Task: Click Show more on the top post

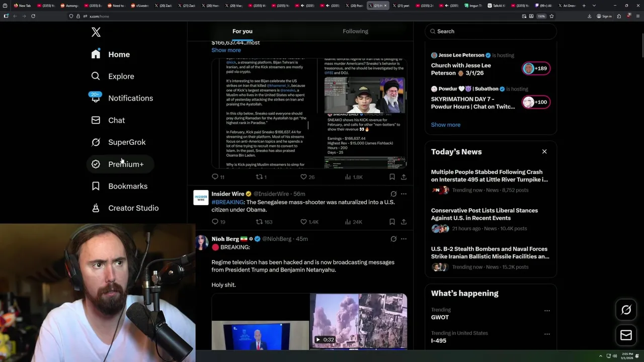Action: point(226,50)
